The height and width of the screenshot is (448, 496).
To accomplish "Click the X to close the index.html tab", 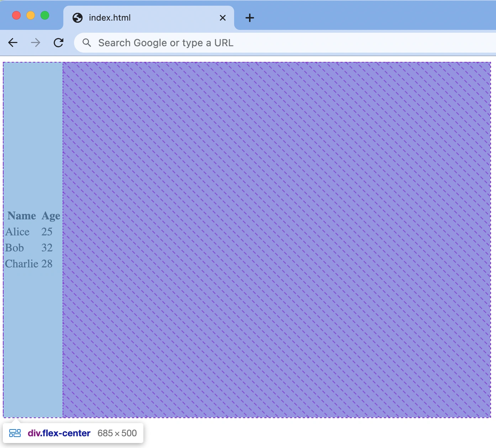I will (223, 18).
